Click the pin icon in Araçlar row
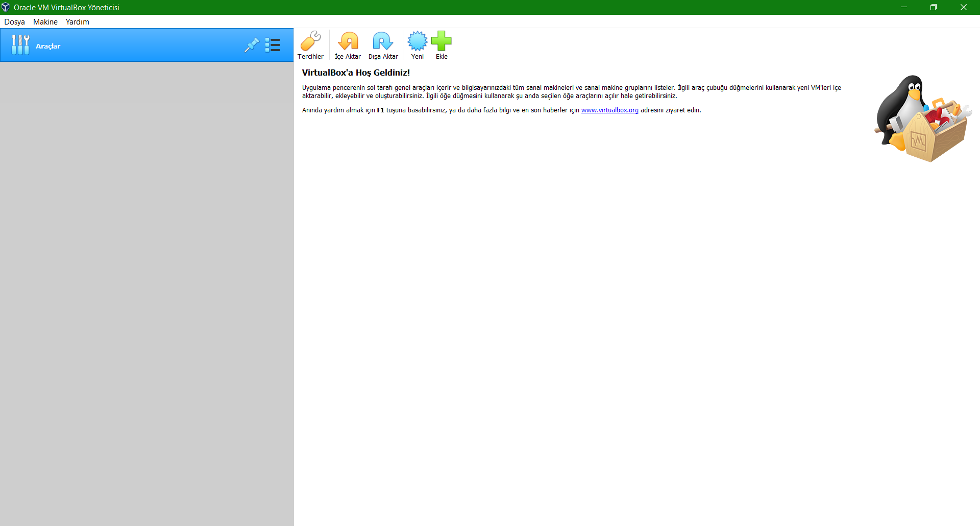This screenshot has width=980, height=526. pos(252,45)
